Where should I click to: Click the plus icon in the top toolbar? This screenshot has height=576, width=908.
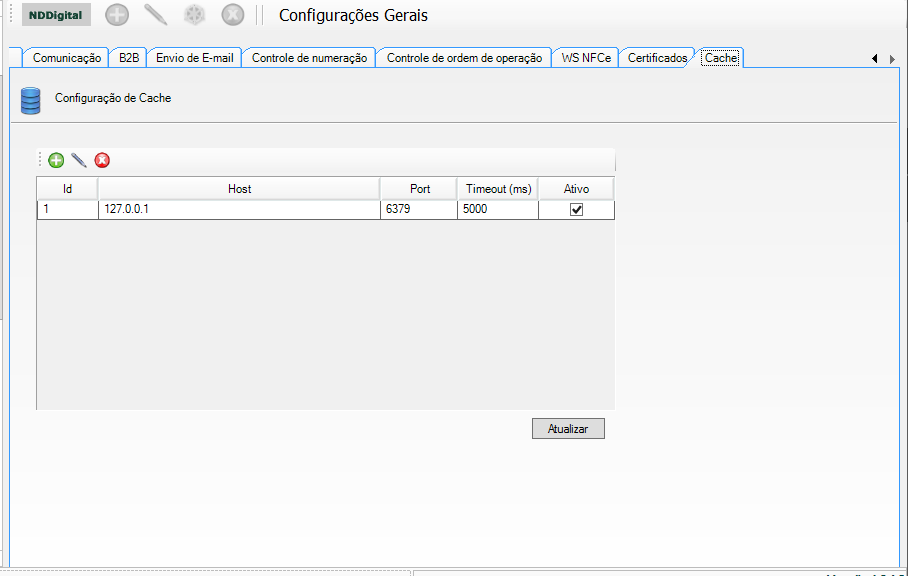[x=116, y=14]
